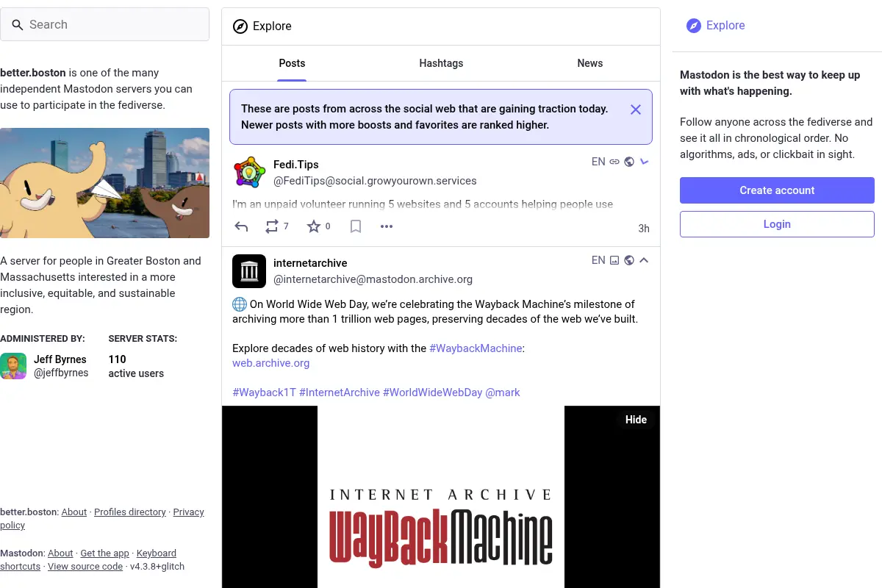Open the Profiles directory link
Image resolution: width=882 pixels, height=588 pixels.
coord(130,512)
